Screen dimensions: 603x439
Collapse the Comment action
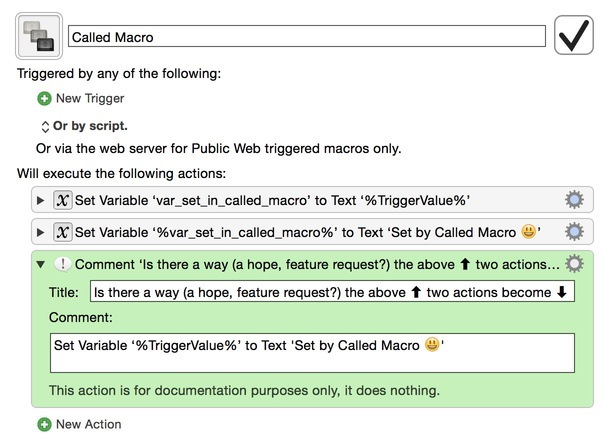(x=40, y=264)
